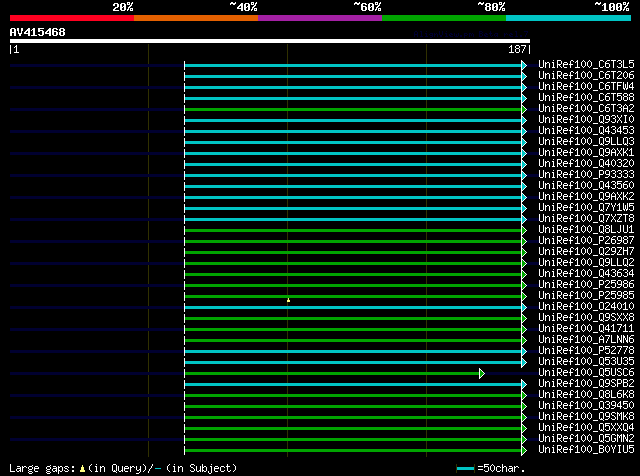This screenshot has height=476, width=640.
Task: Select the UniRef100_P26987 label
Action: 586,241
